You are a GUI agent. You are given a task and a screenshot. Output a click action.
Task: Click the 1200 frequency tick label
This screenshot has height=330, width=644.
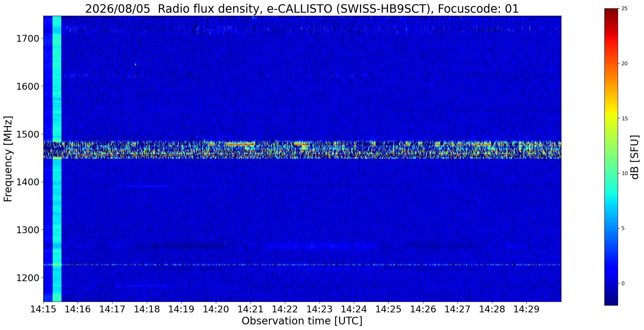(28, 278)
